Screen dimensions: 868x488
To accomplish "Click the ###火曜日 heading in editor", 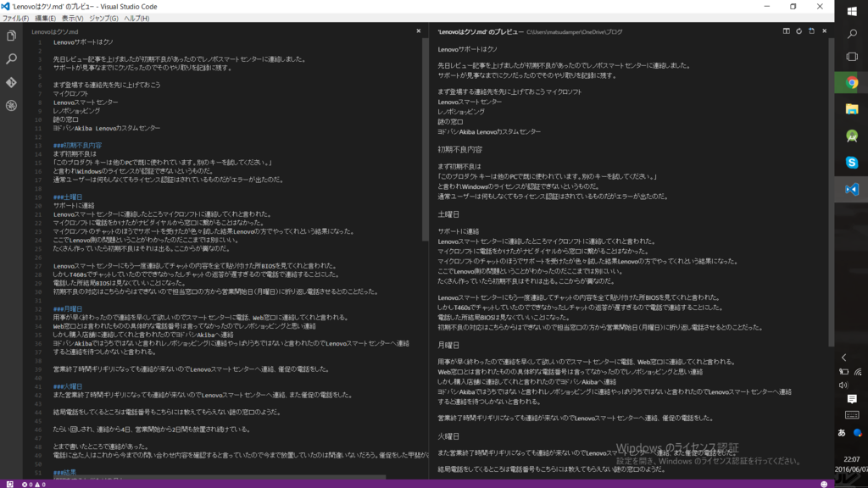I will coord(68,386).
